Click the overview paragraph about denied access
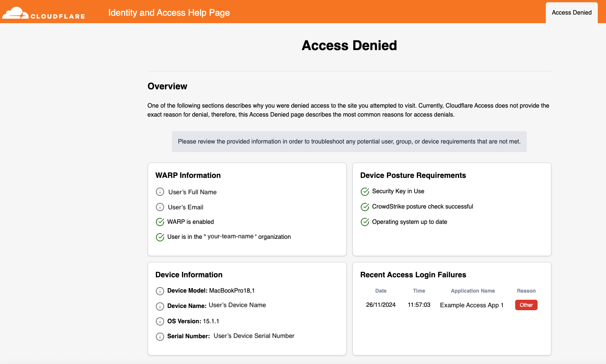The image size is (606, 364). 348,110
